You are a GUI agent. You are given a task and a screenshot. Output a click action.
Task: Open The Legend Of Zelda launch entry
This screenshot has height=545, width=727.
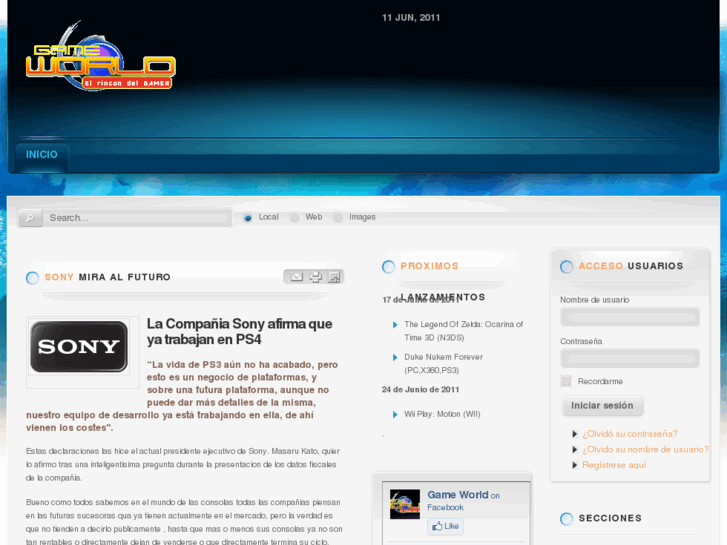coord(463,331)
